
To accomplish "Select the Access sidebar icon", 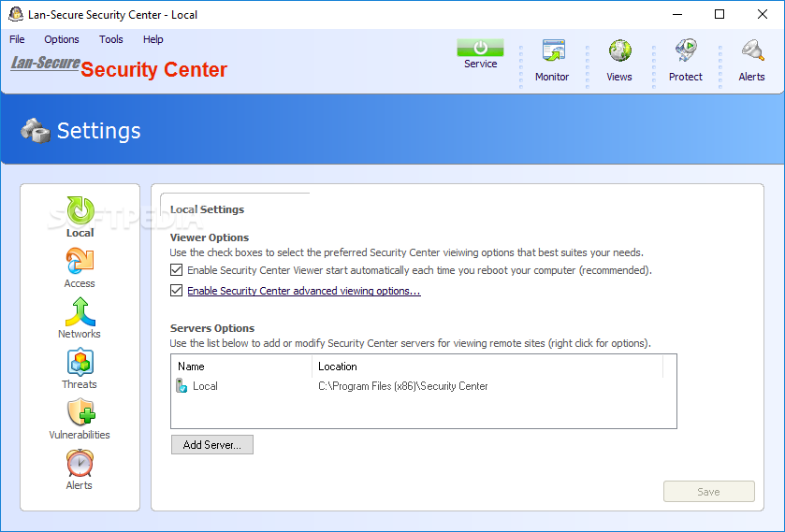I will point(80,261).
